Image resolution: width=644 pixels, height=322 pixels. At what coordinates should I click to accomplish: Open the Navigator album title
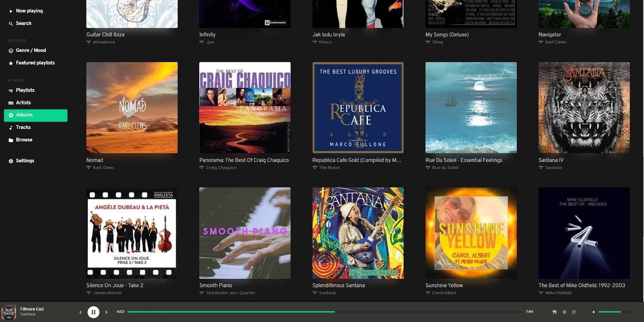click(x=550, y=35)
